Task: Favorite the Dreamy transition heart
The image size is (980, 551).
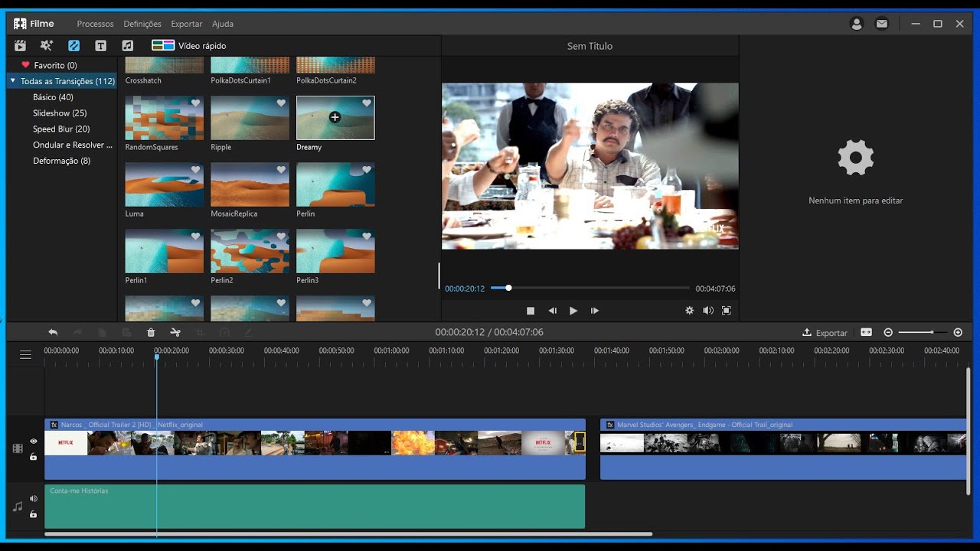Action: (x=367, y=103)
